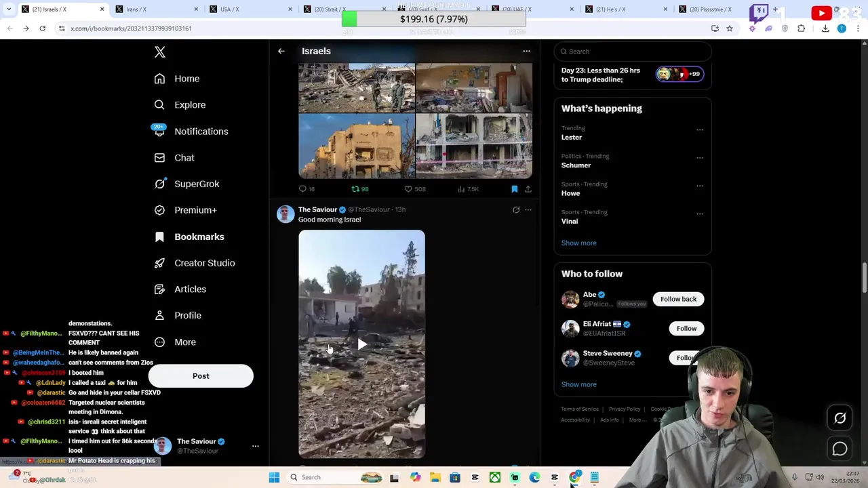
Task: Open Xbox app from the taskbar
Action: [x=495, y=478]
